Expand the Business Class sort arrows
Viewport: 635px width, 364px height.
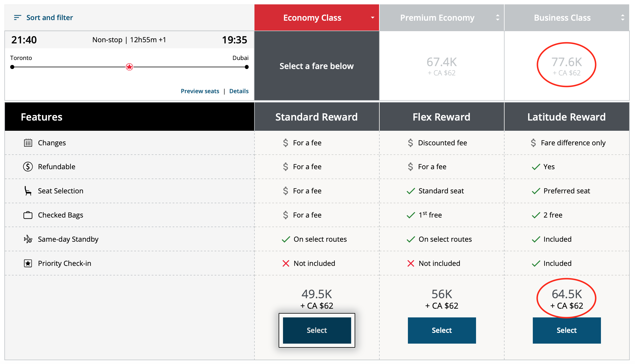coord(622,18)
